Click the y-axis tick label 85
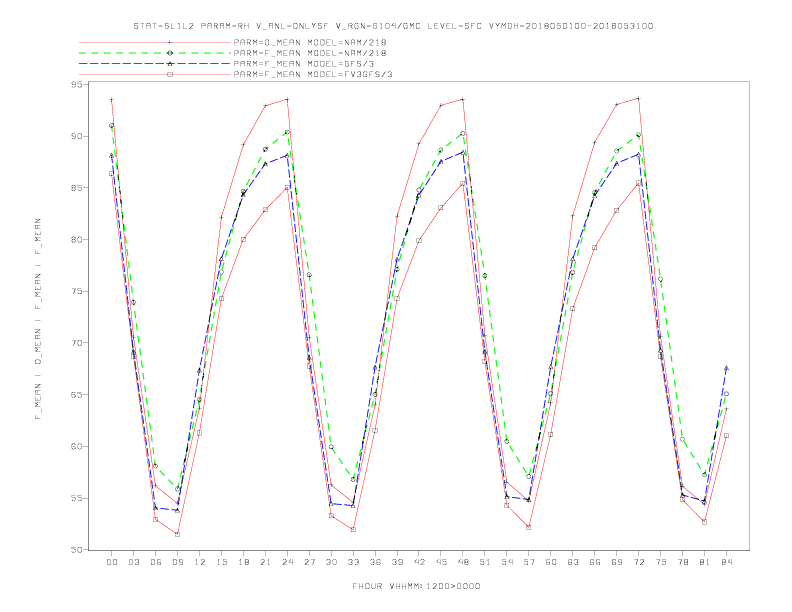Screen dimensions: 792x612 (76, 188)
